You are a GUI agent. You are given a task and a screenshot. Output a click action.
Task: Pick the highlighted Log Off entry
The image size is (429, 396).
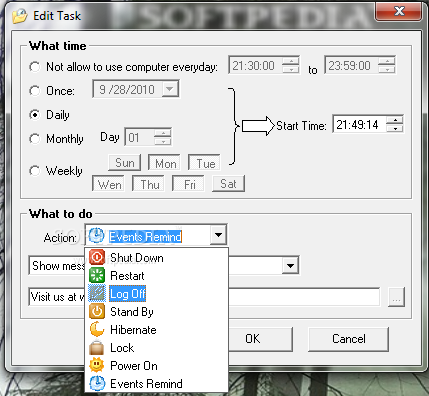[x=157, y=294]
